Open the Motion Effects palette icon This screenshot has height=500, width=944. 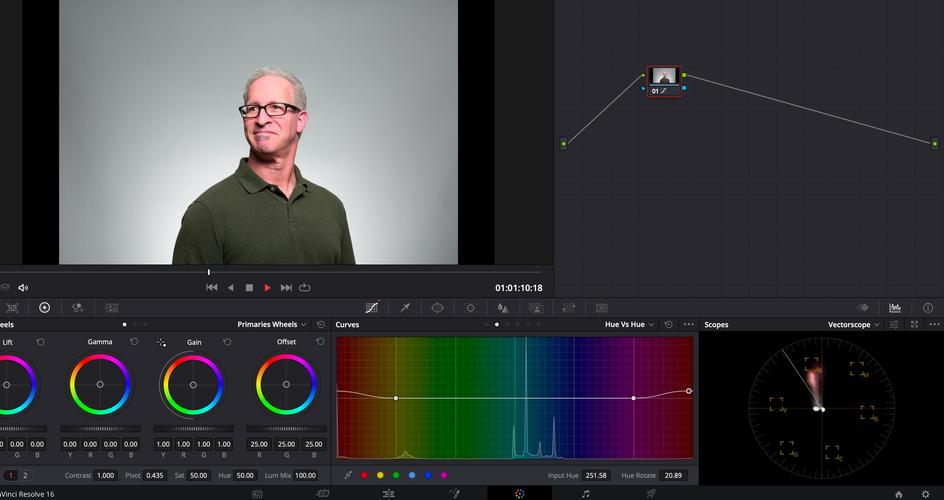[x=111, y=307]
